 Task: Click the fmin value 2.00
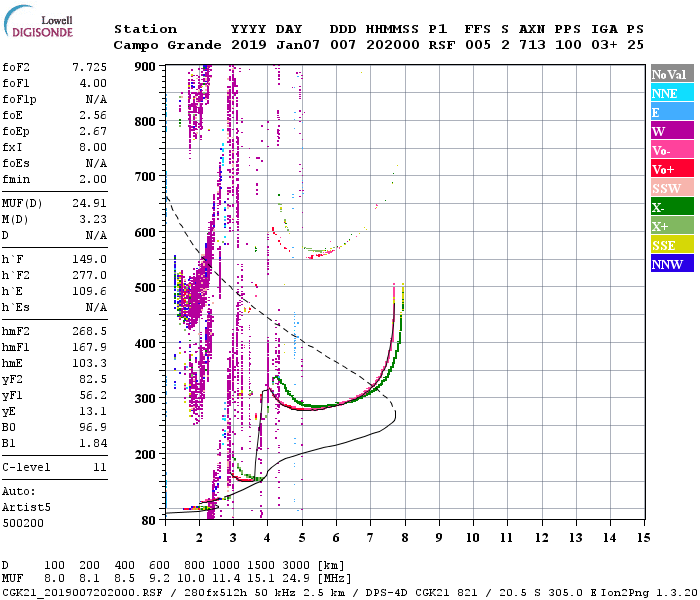93,179
